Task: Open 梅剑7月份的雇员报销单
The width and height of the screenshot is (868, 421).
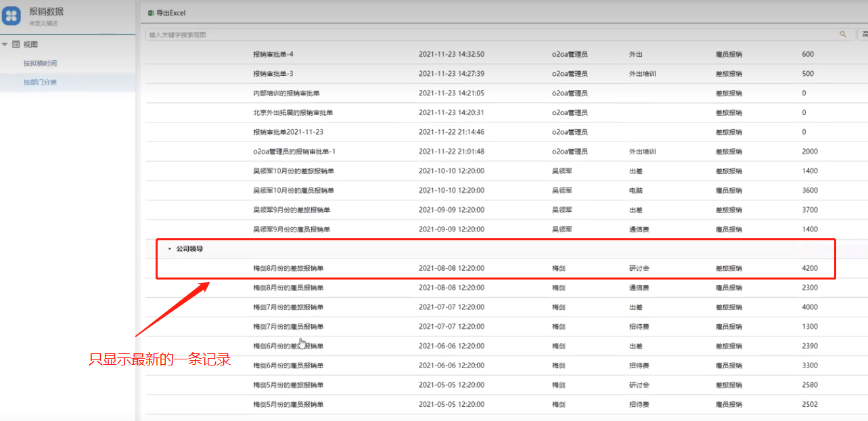Action: click(288, 327)
